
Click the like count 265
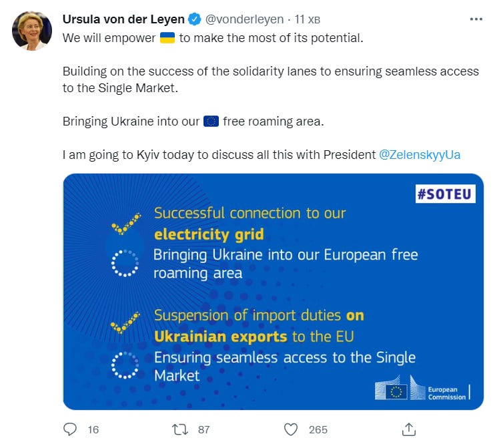coord(318,430)
